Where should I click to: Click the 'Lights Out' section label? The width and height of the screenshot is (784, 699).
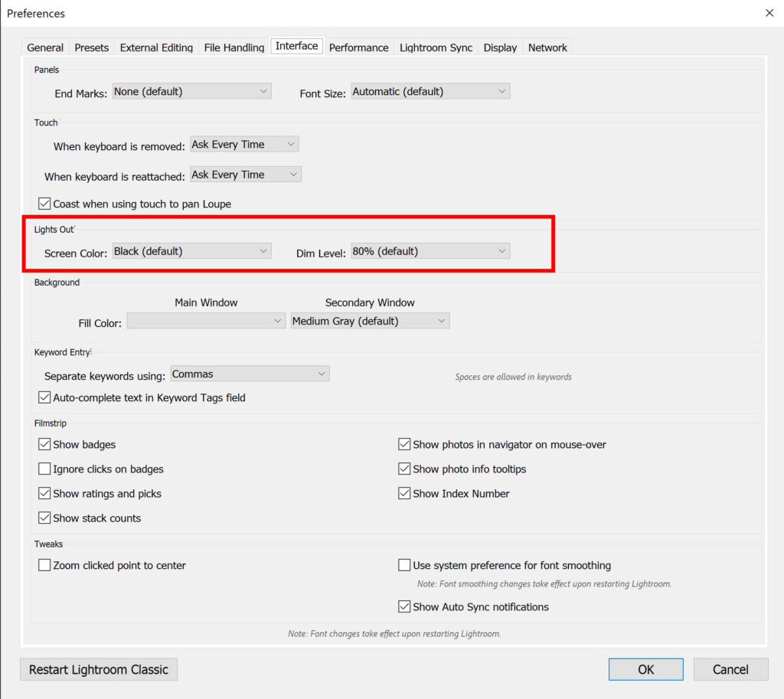point(54,230)
